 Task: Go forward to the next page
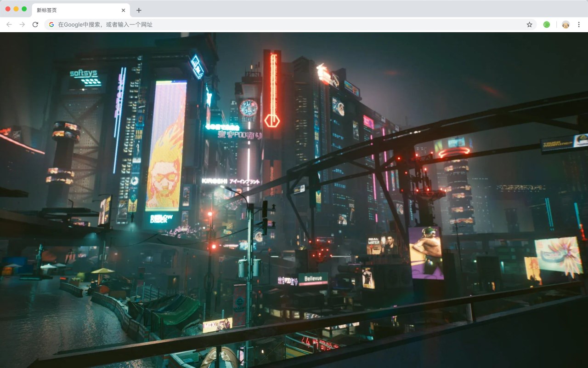click(22, 24)
